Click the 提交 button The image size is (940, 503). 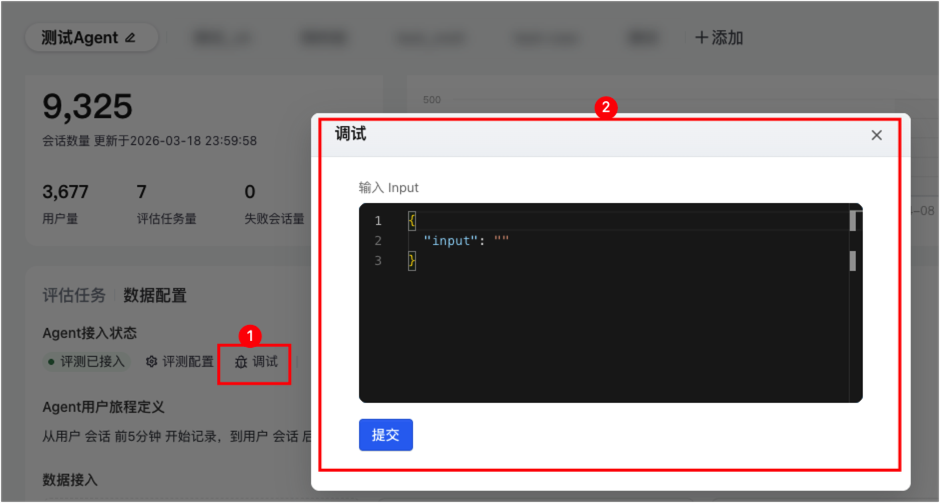coord(386,435)
